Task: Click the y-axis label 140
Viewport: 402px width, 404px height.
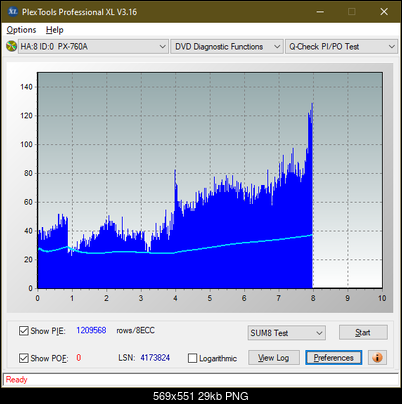Action: [26, 87]
